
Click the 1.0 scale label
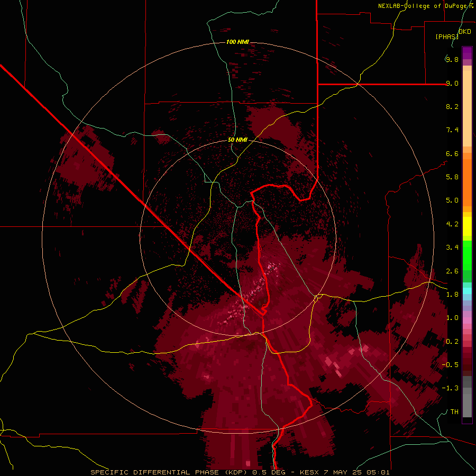pyautogui.click(x=452, y=318)
